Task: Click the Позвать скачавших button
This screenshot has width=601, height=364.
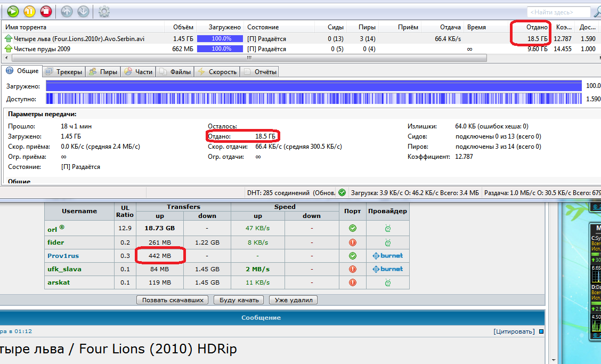Action: [172, 300]
